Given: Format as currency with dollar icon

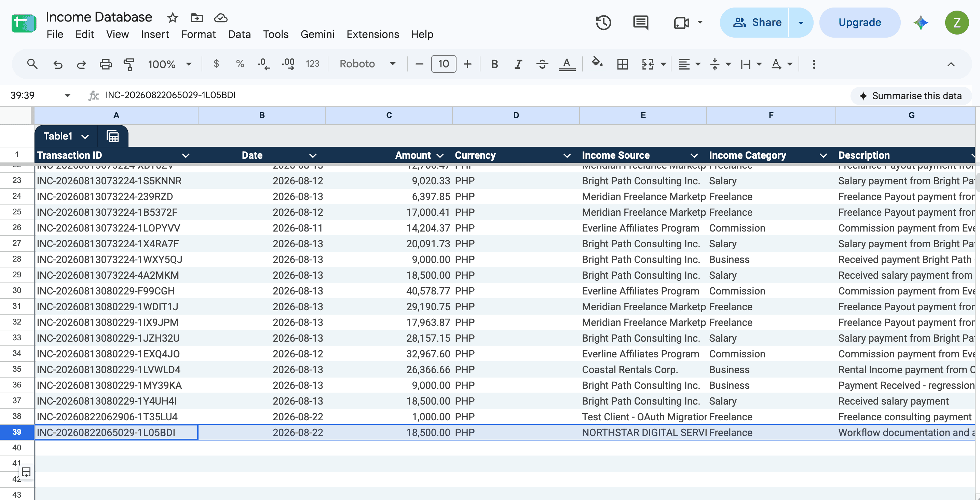Looking at the screenshot, I should [x=216, y=64].
